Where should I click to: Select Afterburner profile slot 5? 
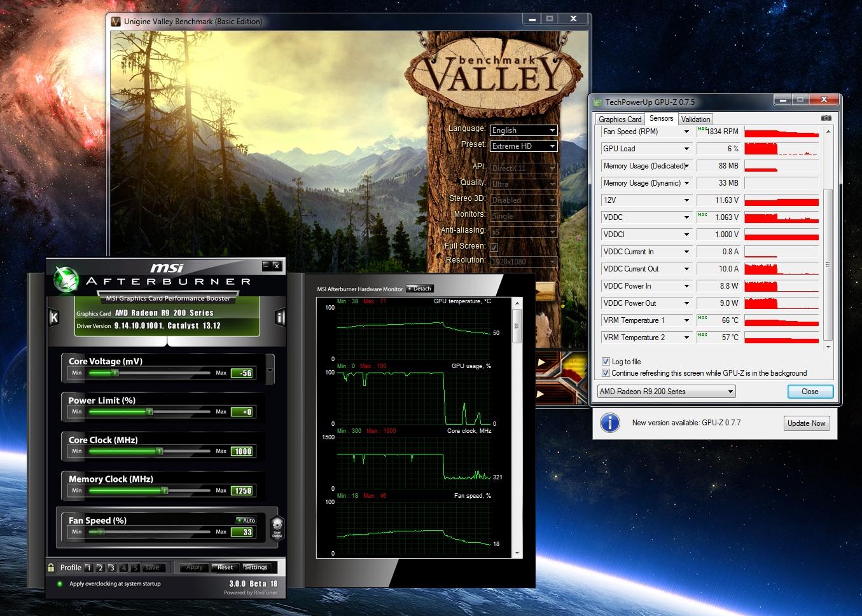tap(135, 568)
